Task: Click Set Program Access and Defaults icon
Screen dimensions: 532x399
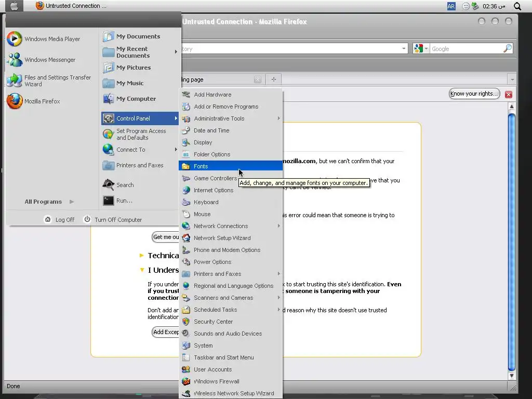Action: [x=108, y=135]
